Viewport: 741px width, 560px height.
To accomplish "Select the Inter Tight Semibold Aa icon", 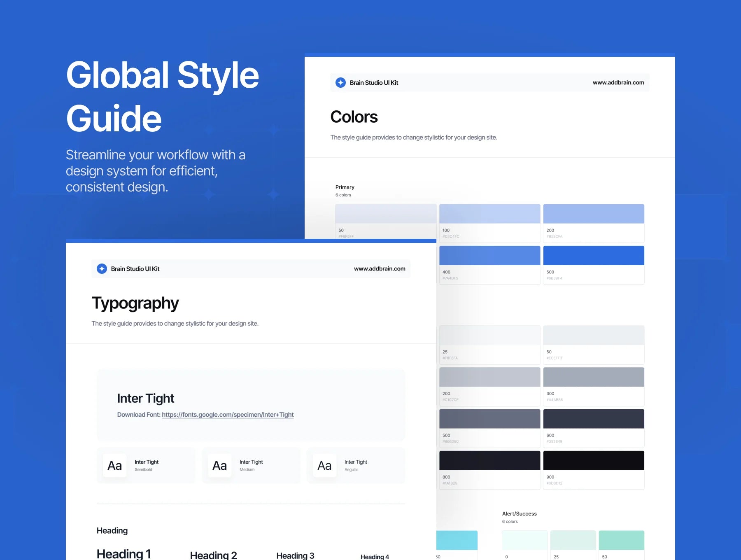I will click(x=114, y=465).
